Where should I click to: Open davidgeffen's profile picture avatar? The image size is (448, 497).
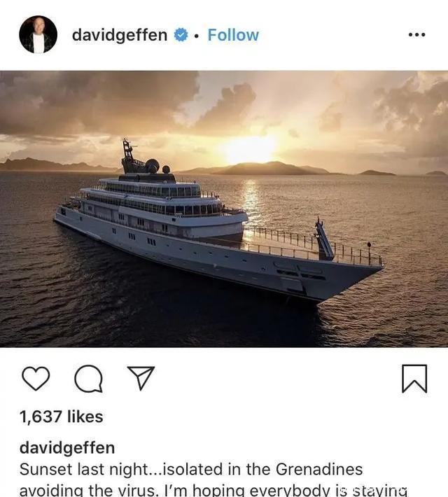pyautogui.click(x=38, y=34)
